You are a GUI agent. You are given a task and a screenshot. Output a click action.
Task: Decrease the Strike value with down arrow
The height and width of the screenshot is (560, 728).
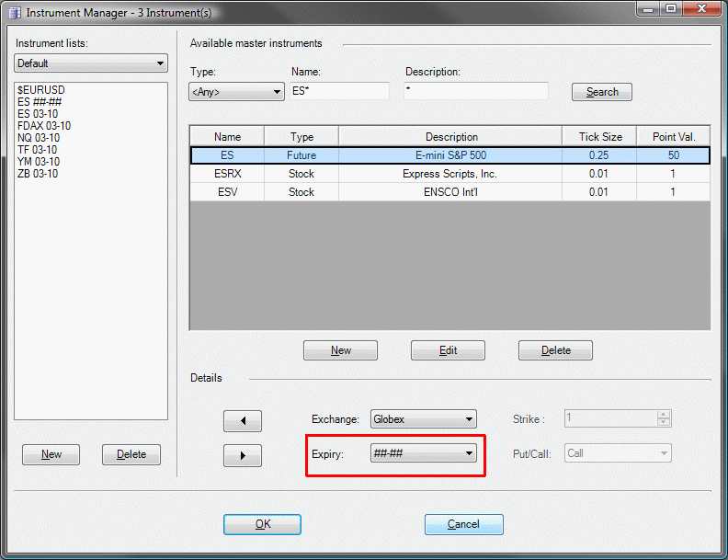(664, 422)
